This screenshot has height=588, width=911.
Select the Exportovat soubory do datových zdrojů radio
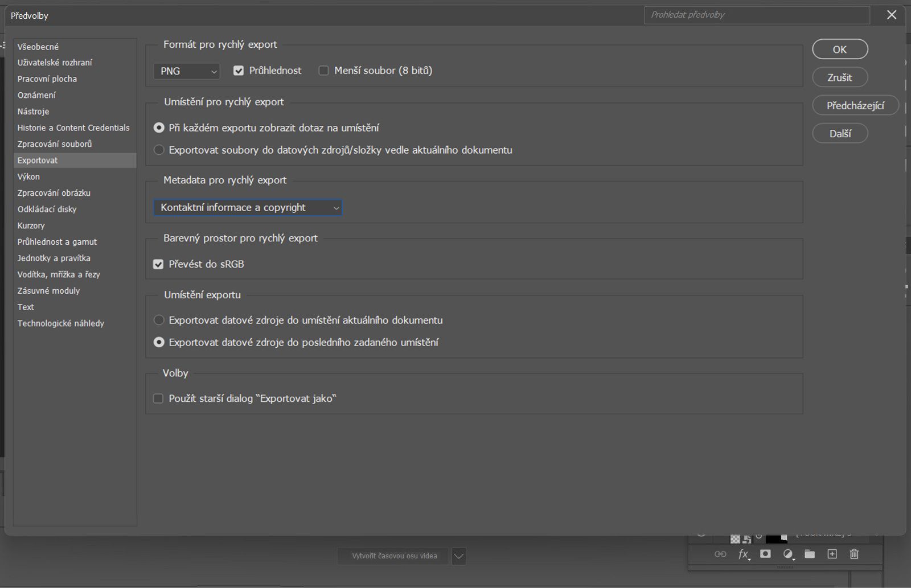click(x=159, y=150)
